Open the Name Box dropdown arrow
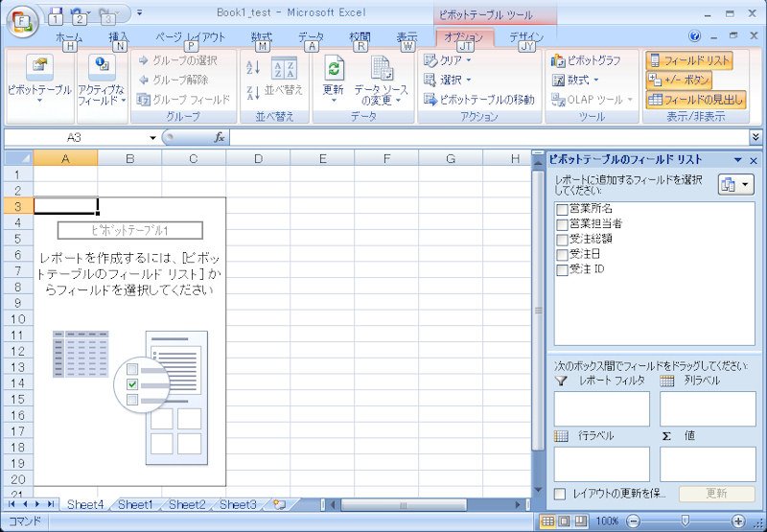 point(152,138)
